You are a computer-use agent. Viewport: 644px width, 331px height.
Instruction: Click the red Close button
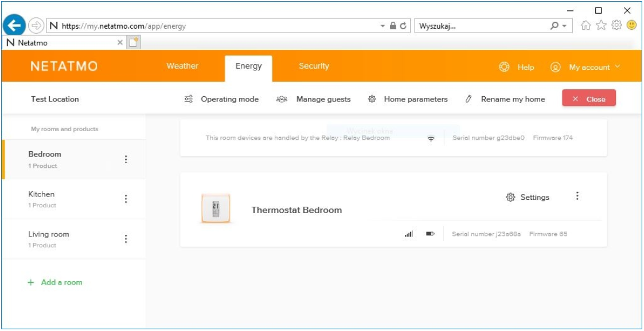coord(589,98)
